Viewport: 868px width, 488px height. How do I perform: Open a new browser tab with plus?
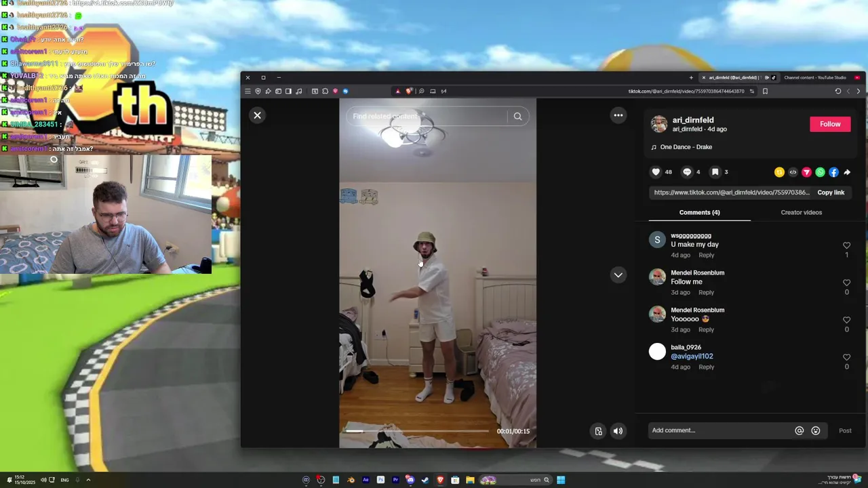[691, 77]
